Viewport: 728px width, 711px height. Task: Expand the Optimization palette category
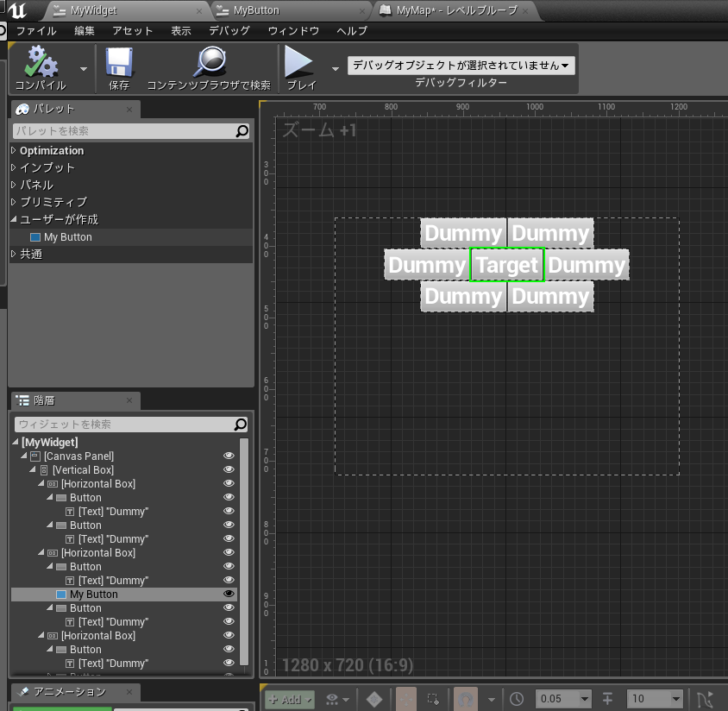coord(14,150)
